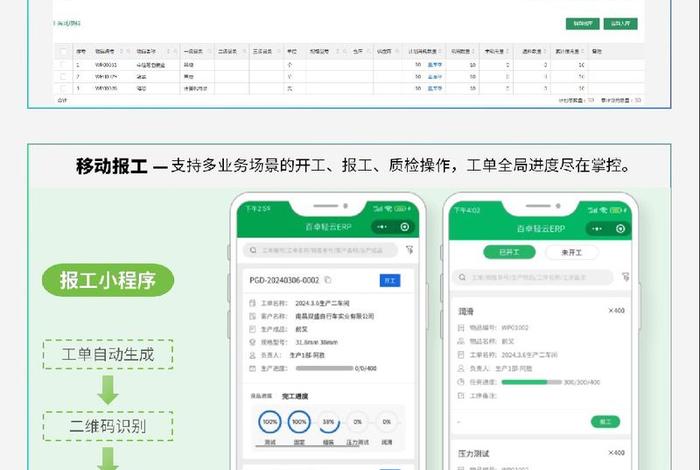Image resolution: width=700 pixels, height=470 pixels.
Task: Click the 工单名称 row icon in the left phone
Action: pos(252,303)
